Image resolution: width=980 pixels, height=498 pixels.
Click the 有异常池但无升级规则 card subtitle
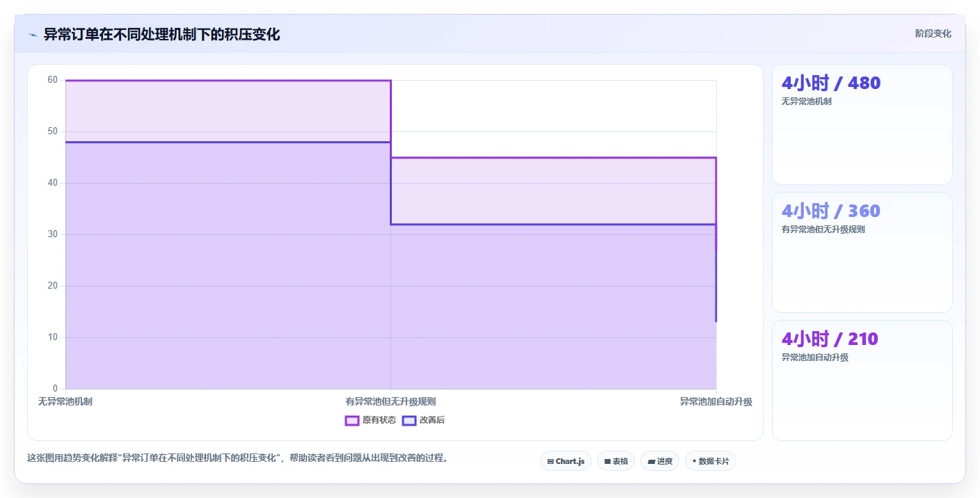[x=823, y=230]
